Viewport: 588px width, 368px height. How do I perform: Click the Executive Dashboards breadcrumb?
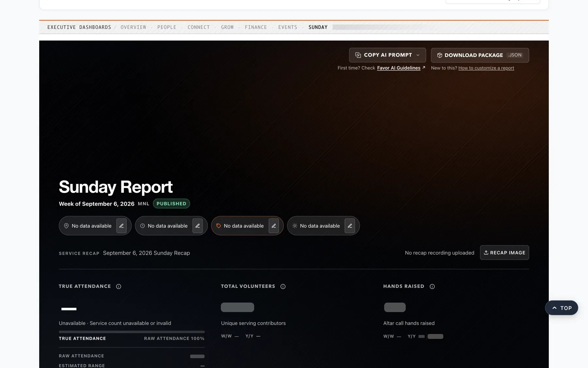pos(79,27)
